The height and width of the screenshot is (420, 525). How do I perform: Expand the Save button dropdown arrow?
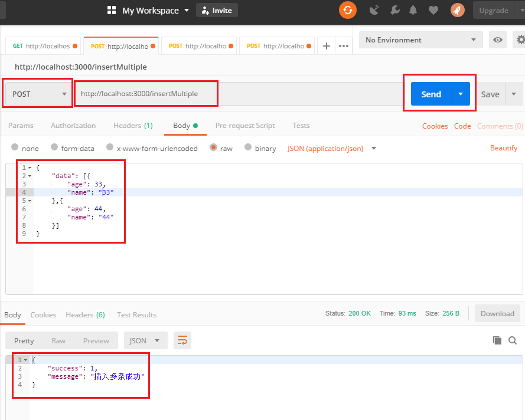click(x=514, y=94)
